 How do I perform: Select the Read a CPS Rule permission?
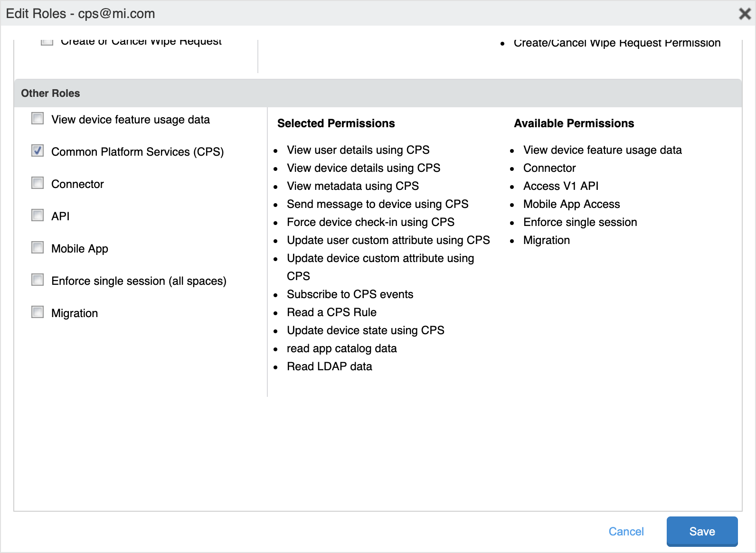(x=331, y=312)
